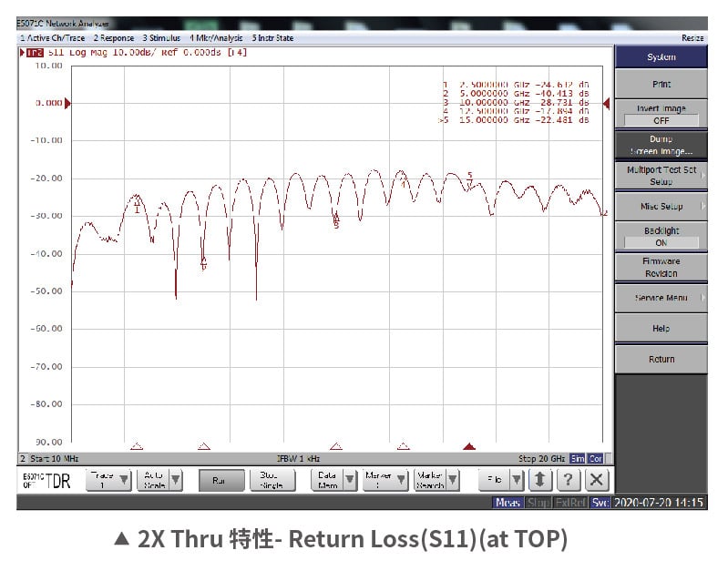The height and width of the screenshot is (571, 728).
Task: Expand the Service Menu softkey
Action: (661, 298)
